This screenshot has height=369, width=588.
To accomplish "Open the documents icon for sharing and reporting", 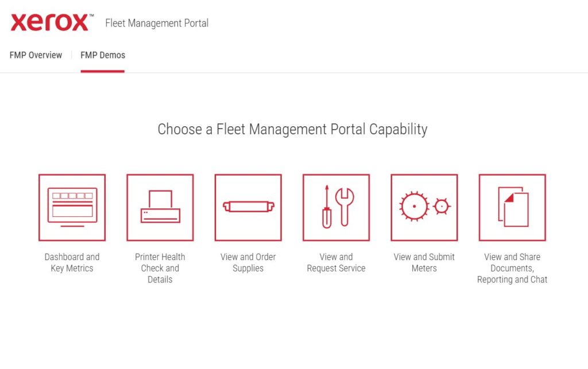I will [512, 208].
